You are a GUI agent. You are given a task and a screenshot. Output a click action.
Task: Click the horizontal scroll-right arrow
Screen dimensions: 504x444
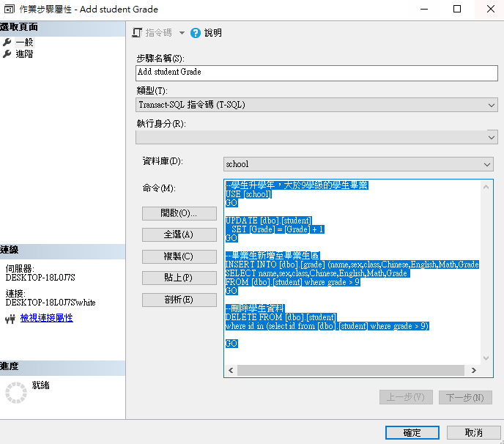point(474,371)
